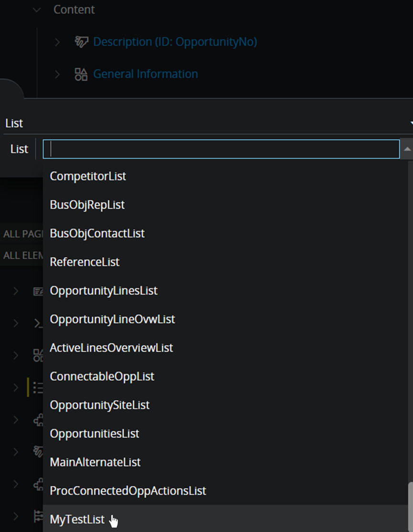This screenshot has width=413, height=532.
Task: Click the signature icon in the element tree
Action: 38,451
